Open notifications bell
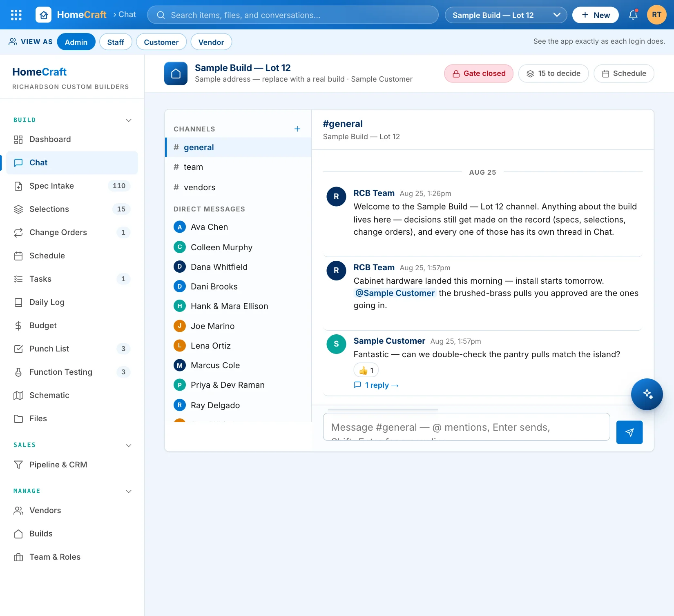 (633, 15)
